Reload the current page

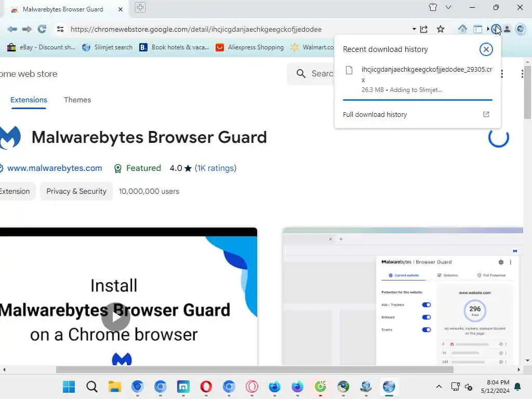click(x=42, y=29)
